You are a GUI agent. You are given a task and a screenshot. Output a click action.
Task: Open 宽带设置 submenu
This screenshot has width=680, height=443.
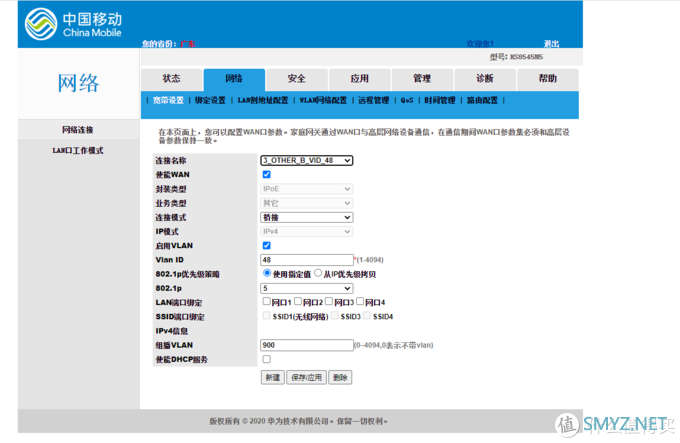coord(168,101)
